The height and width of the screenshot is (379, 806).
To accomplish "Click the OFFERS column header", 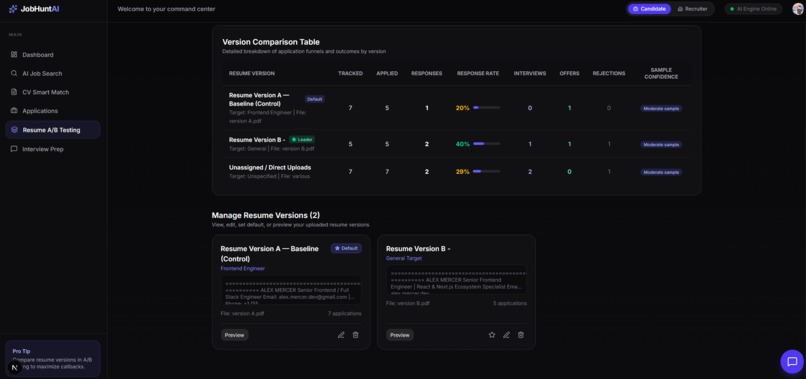I will pos(570,74).
